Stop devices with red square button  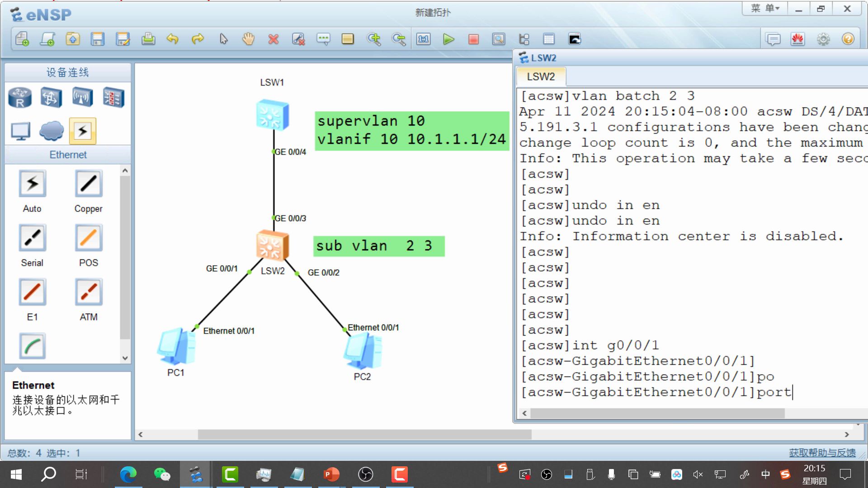pyautogui.click(x=473, y=39)
